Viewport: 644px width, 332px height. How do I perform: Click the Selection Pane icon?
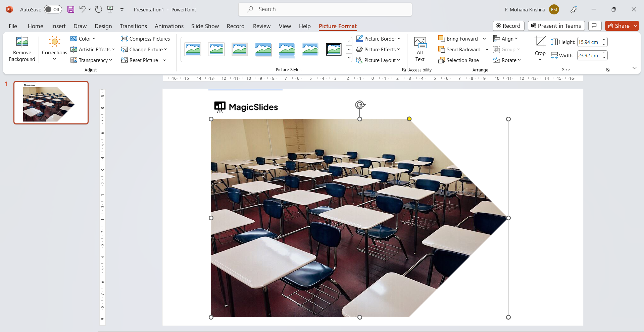[x=441, y=60]
